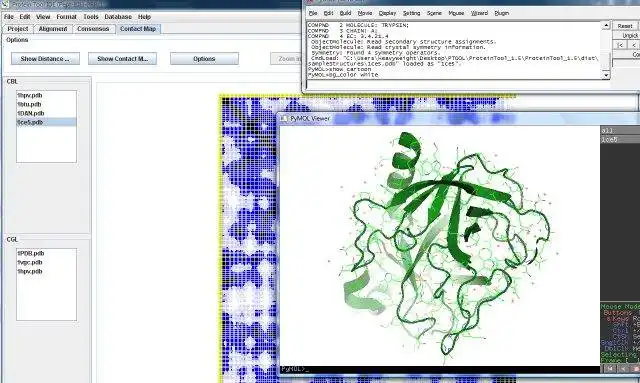The image size is (640, 383).
Task: Click the PyMOL> command line in viewer
Action: (x=440, y=369)
